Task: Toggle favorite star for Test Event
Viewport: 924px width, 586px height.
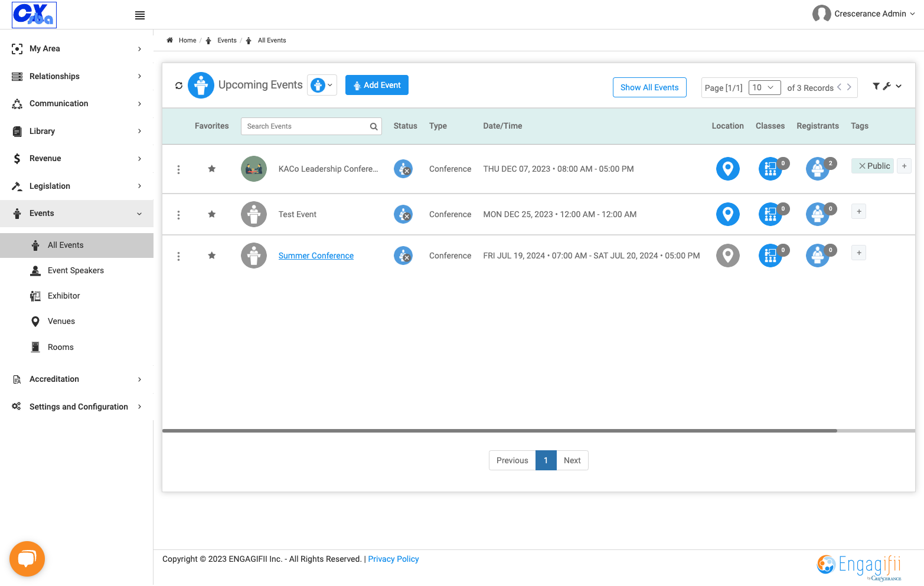Action: (x=212, y=214)
